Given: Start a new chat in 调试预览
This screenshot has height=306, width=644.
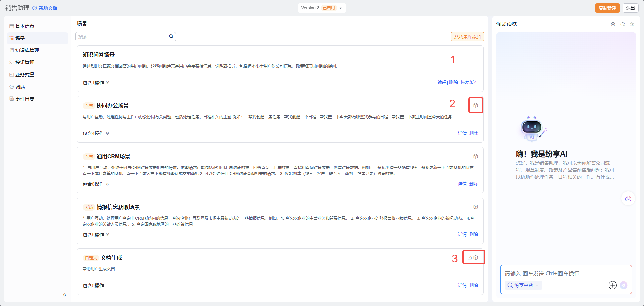Looking at the screenshot, I should click(x=623, y=24).
